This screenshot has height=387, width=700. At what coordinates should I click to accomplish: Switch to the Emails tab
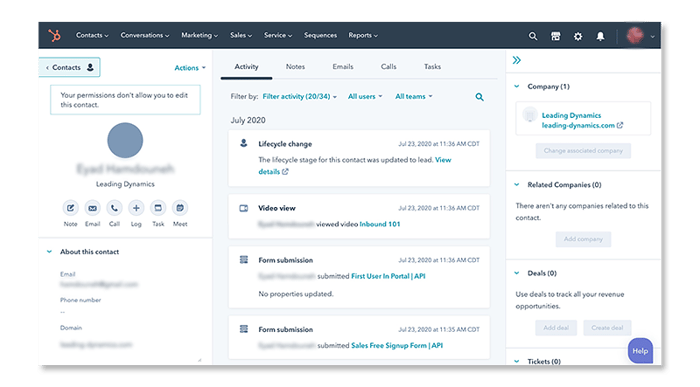(x=343, y=67)
